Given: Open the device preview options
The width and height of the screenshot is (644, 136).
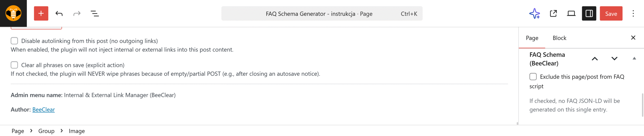Looking at the screenshot, I should (571, 14).
